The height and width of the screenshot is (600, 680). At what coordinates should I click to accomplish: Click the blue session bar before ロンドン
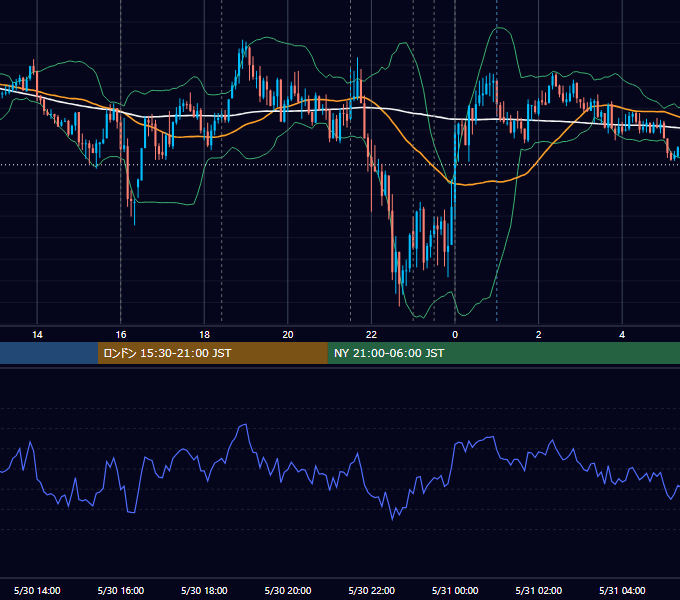coord(49,353)
